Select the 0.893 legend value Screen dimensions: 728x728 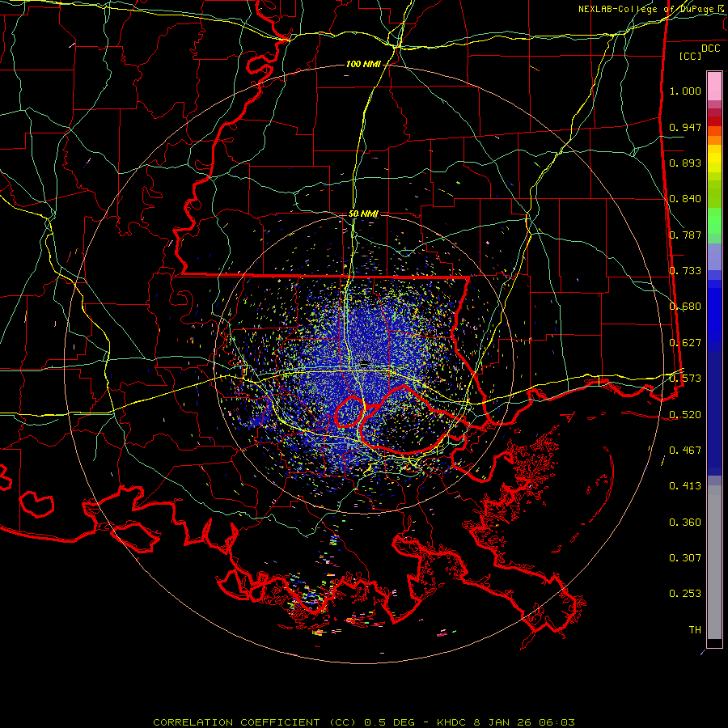pyautogui.click(x=685, y=163)
